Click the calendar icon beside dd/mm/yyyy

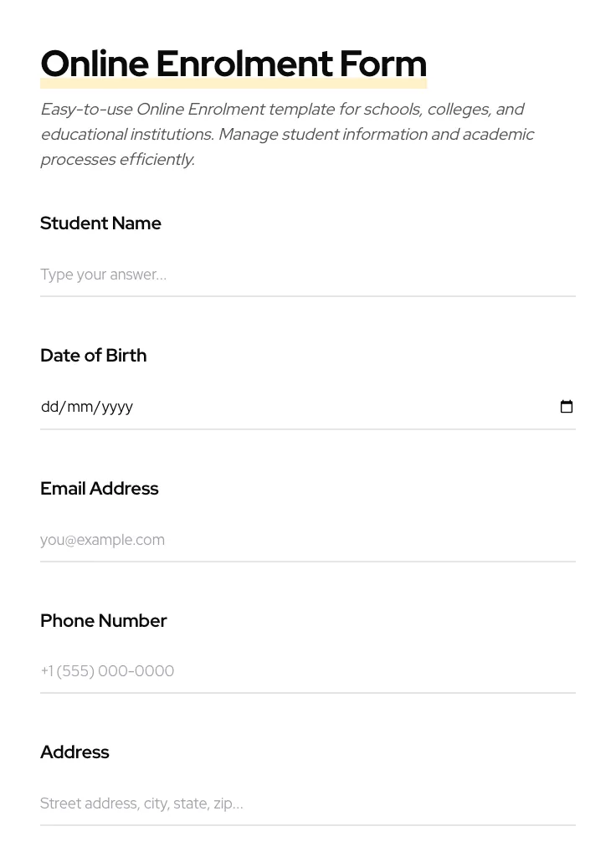click(567, 407)
